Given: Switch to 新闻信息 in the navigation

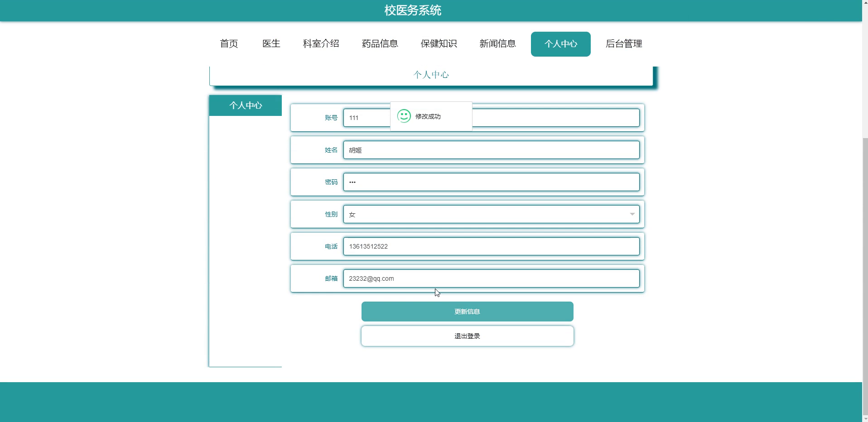Looking at the screenshot, I should (497, 44).
